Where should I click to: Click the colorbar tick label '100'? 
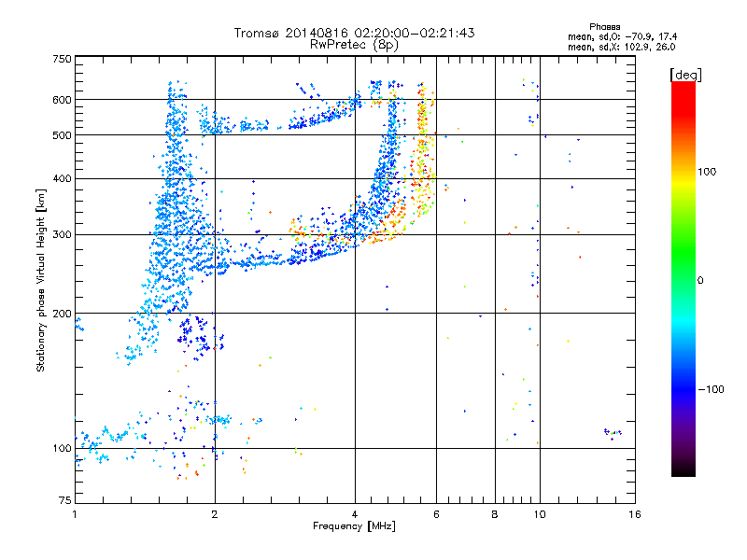pos(707,172)
